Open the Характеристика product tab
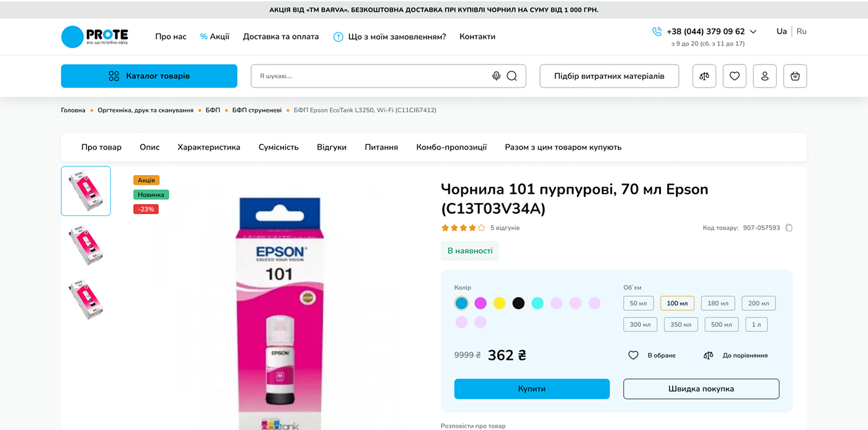This screenshot has height=430, width=868. (x=209, y=147)
